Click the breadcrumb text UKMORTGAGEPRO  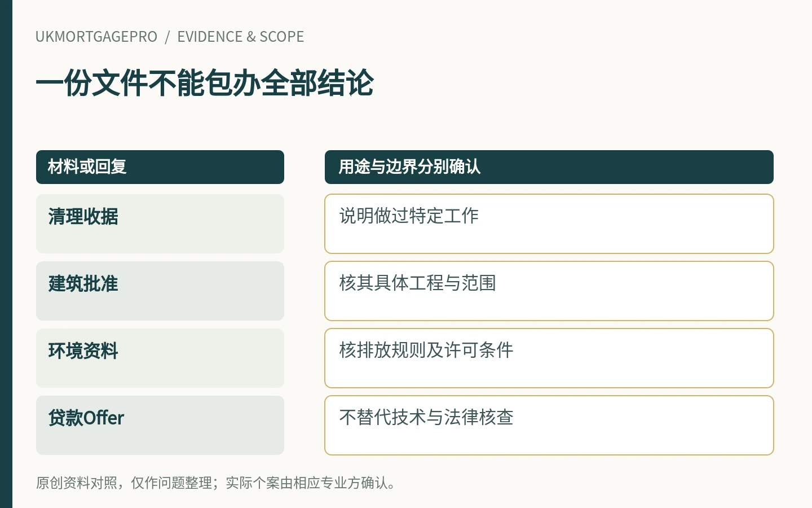point(96,37)
